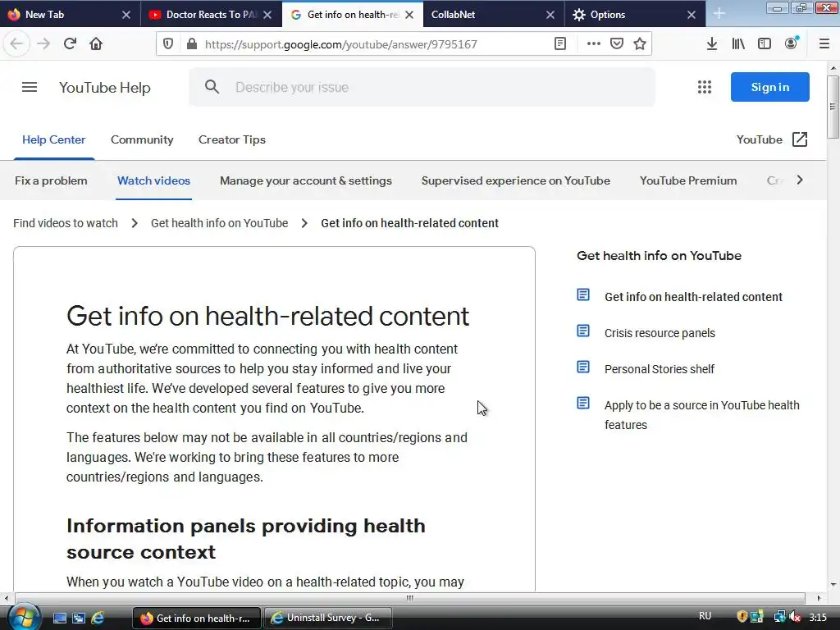Bookmark this page with the star
This screenshot has height=630, width=840.
point(640,44)
